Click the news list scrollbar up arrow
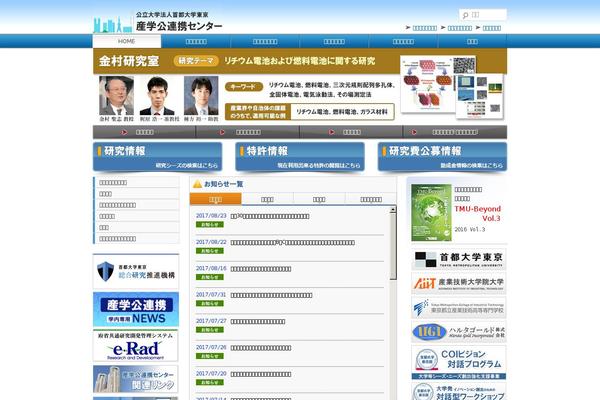 tap(393, 210)
